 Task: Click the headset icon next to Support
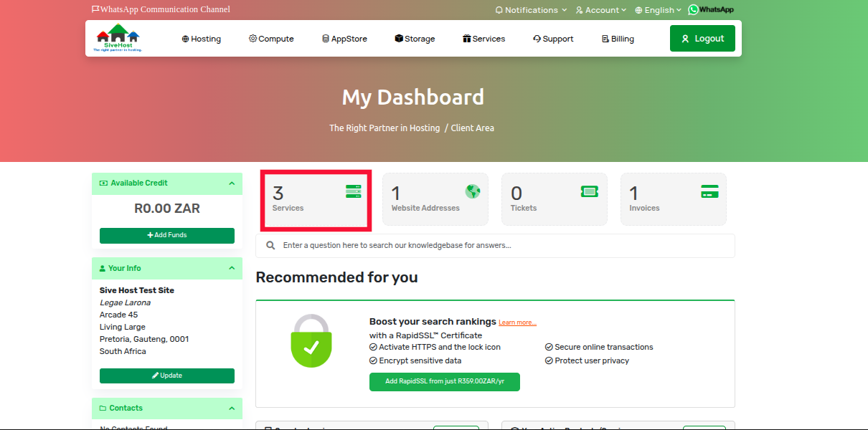pos(535,38)
